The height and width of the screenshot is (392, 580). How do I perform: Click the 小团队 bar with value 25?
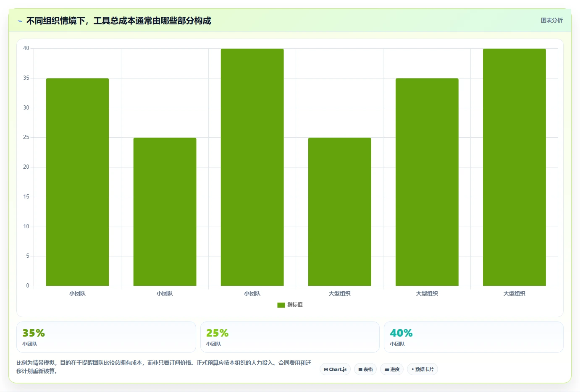pyautogui.click(x=165, y=212)
